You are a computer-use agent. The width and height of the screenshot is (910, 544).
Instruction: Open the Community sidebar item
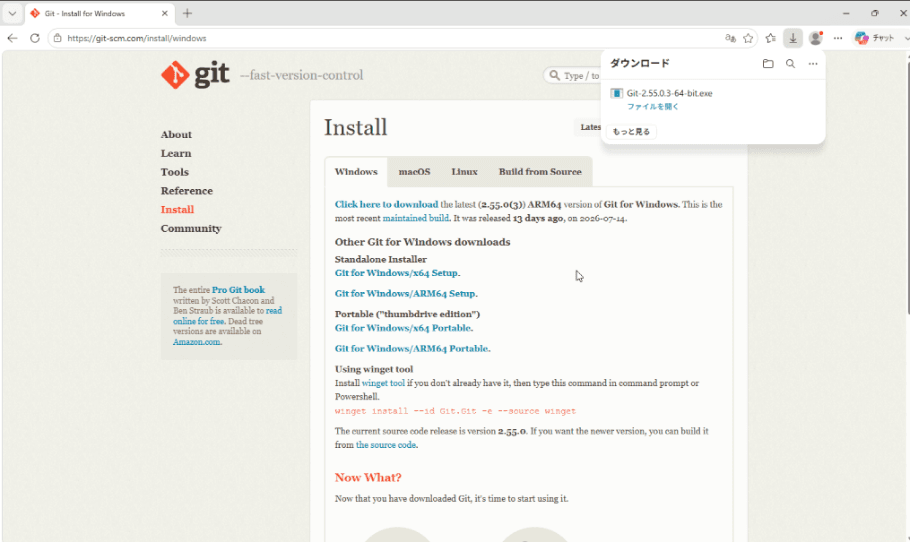tap(191, 228)
